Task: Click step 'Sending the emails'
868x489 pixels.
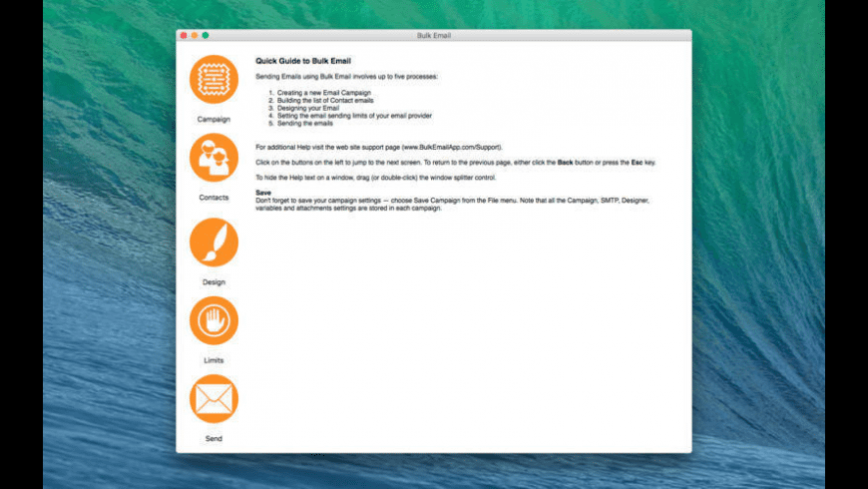Action: [305, 124]
